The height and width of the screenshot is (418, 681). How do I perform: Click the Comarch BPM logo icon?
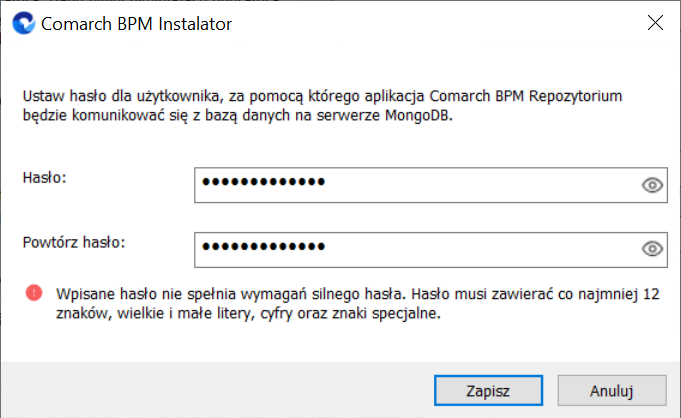pyautogui.click(x=23, y=23)
